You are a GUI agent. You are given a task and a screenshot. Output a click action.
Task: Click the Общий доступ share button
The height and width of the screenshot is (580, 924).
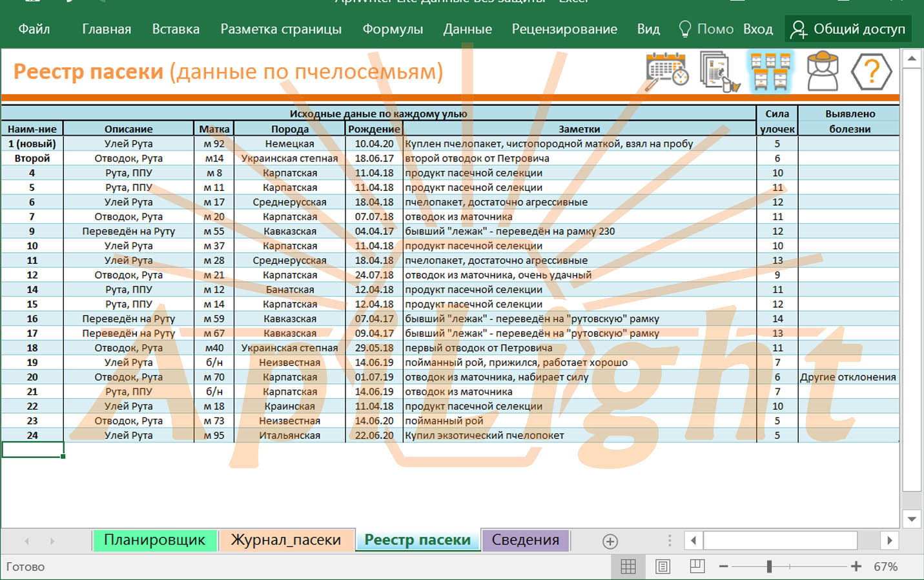click(848, 29)
